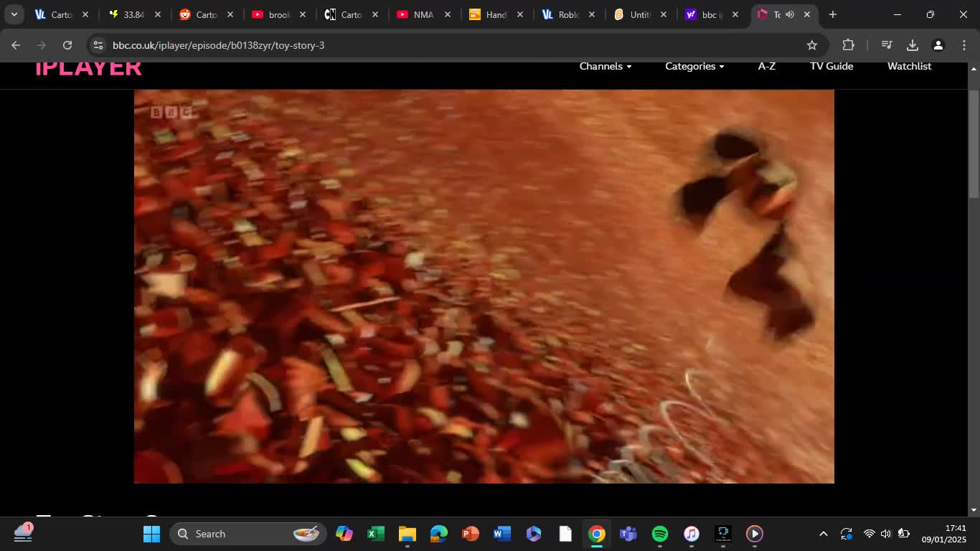Image resolution: width=980 pixels, height=551 pixels.
Task: Switch to the Cartoon Network tab
Action: coord(351,14)
